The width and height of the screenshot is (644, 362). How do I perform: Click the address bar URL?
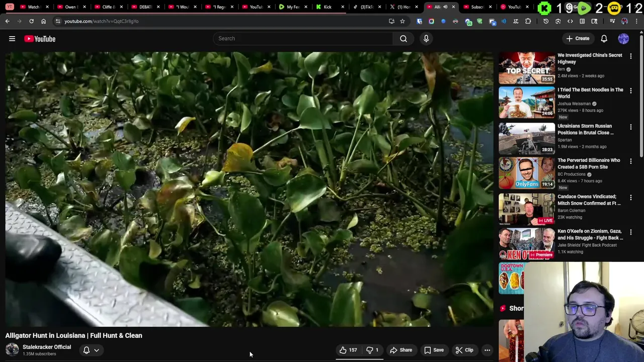pyautogui.click(x=101, y=21)
